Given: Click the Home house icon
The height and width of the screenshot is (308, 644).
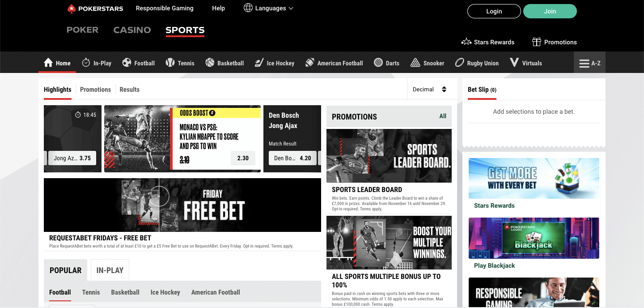Looking at the screenshot, I should tap(48, 63).
